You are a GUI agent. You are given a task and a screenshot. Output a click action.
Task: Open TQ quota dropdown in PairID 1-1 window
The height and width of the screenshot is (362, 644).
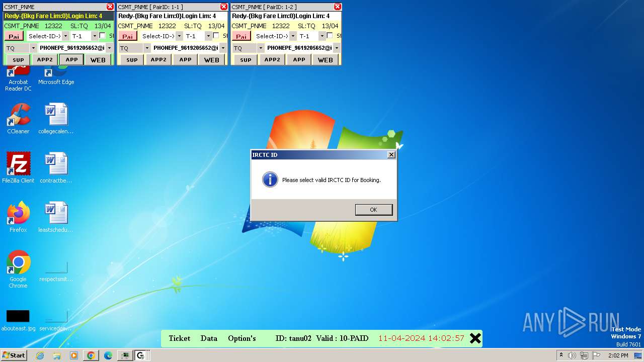[147, 48]
